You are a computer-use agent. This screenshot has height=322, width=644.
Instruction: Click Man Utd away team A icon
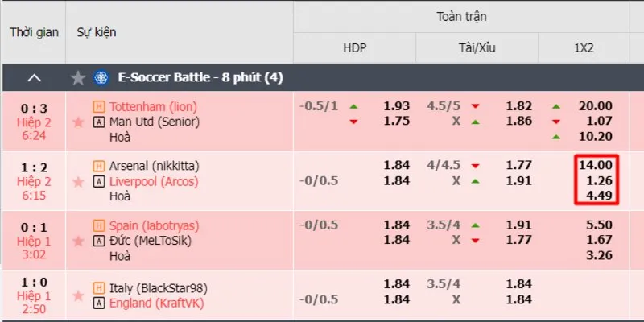[x=99, y=122]
